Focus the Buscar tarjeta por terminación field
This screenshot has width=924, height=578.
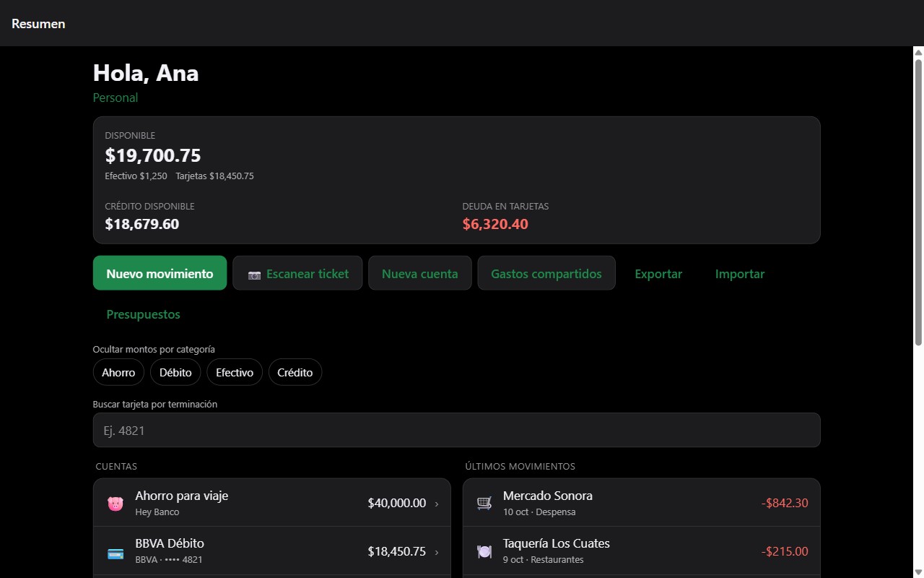tap(456, 430)
